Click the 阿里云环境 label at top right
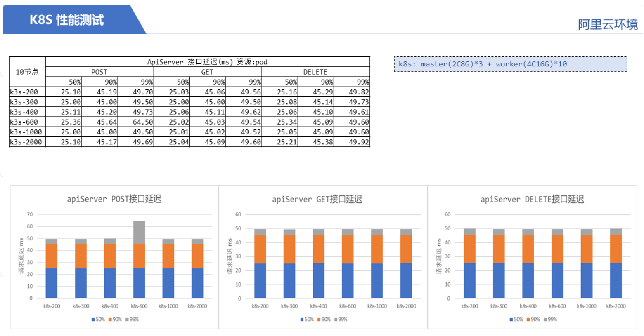 [607, 25]
